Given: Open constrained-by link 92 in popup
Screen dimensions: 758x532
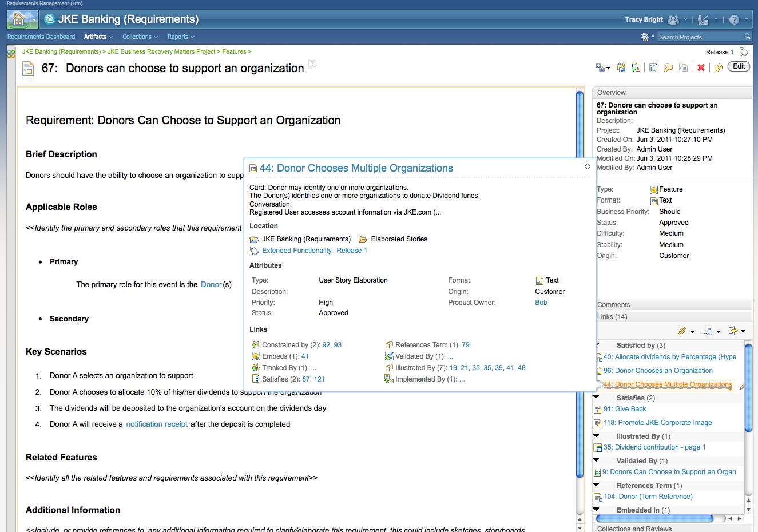Looking at the screenshot, I should pos(326,345).
